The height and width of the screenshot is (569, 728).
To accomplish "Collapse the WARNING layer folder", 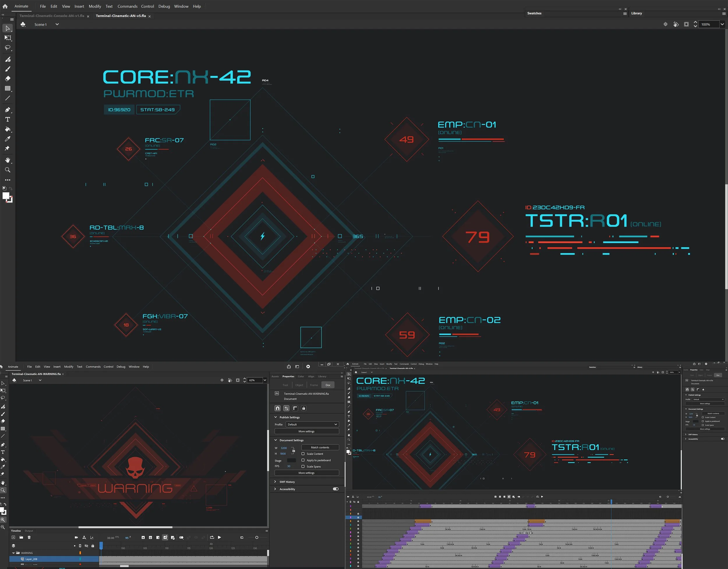I will 14,553.
